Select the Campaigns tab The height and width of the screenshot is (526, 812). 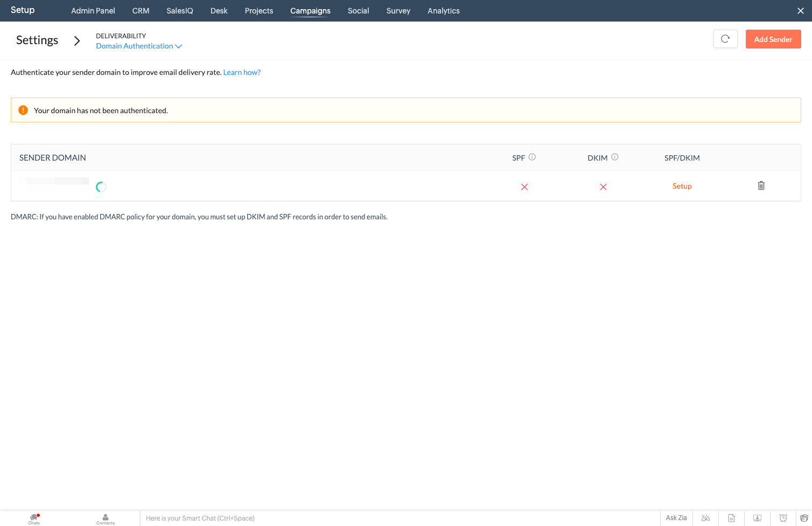point(310,11)
